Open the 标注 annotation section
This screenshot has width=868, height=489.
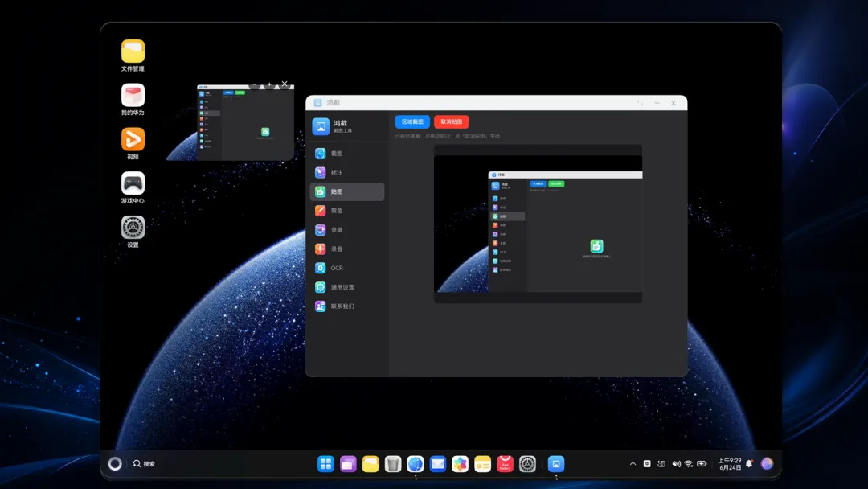tap(346, 172)
